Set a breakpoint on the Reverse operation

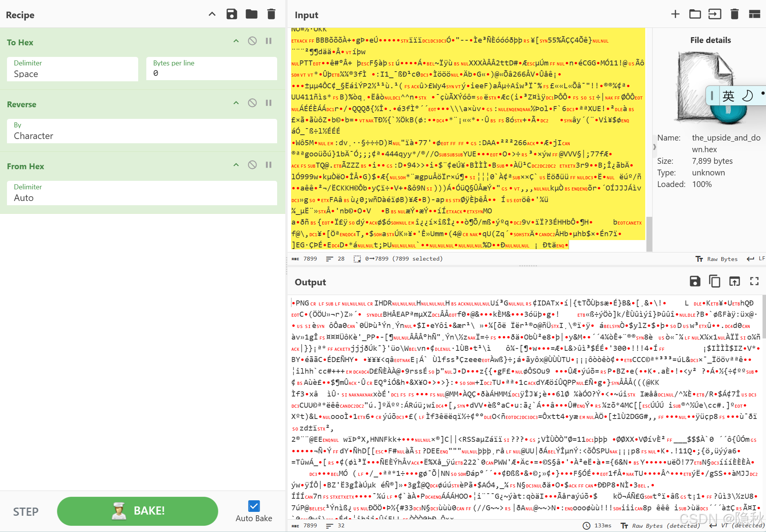pyautogui.click(x=269, y=103)
